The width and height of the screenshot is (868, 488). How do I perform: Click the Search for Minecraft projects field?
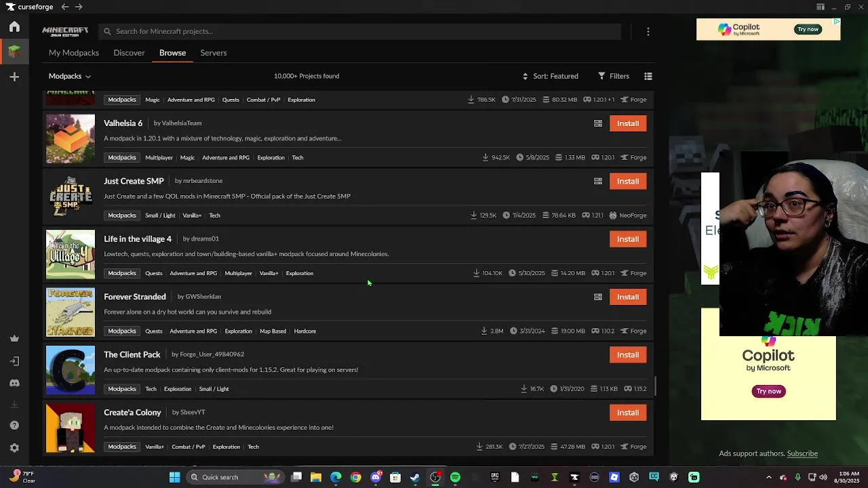pos(359,31)
